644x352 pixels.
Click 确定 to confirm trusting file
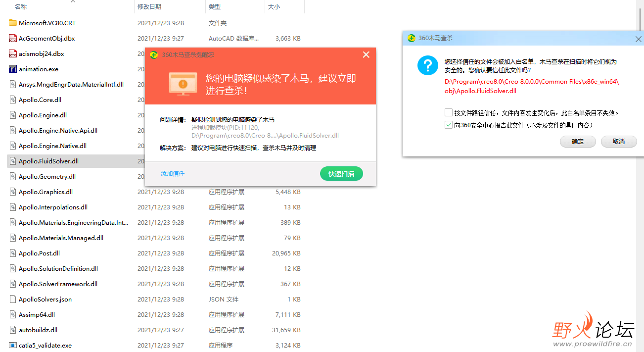(x=578, y=142)
